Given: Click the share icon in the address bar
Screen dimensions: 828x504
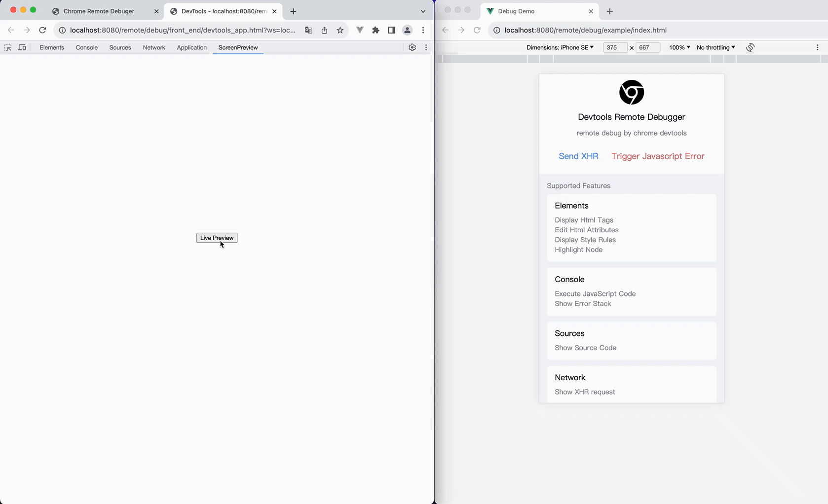Looking at the screenshot, I should 324,30.
